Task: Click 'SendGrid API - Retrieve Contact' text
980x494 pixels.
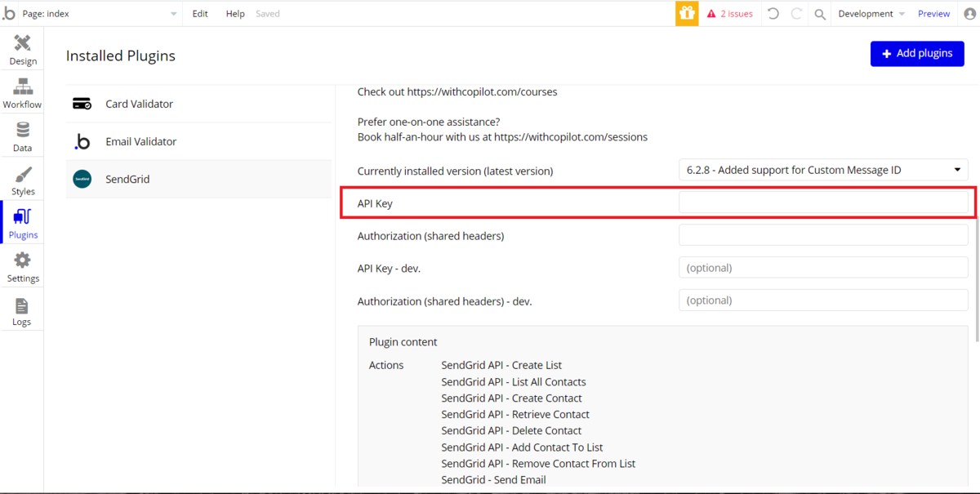Action: coord(515,414)
